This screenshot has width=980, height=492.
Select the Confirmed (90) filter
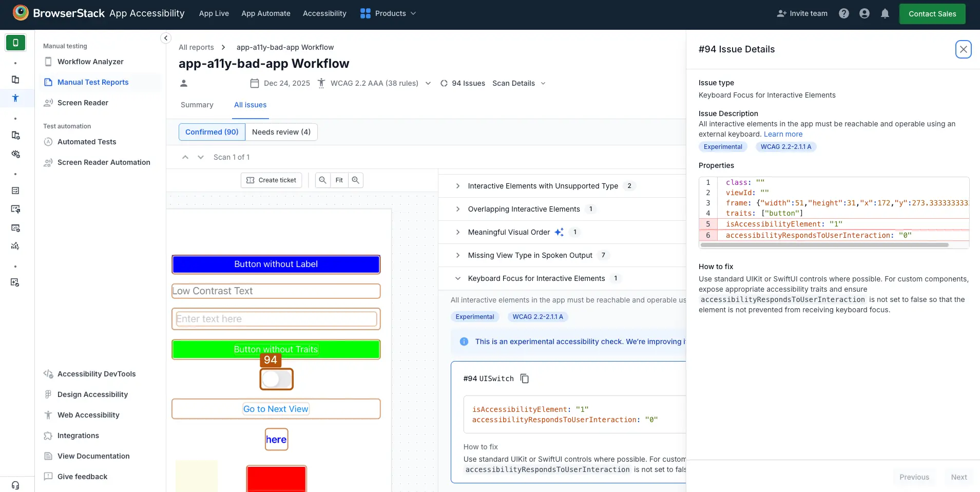(212, 132)
